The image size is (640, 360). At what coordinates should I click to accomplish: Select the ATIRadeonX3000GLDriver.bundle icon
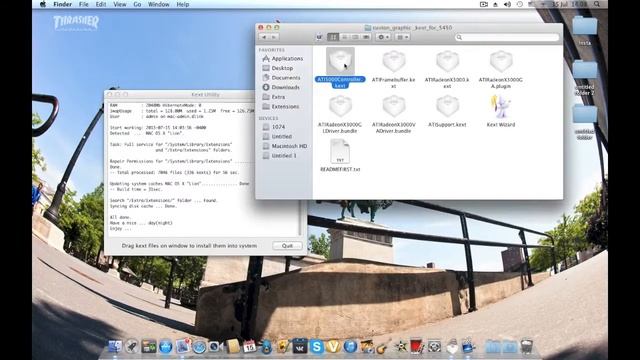coord(340,106)
